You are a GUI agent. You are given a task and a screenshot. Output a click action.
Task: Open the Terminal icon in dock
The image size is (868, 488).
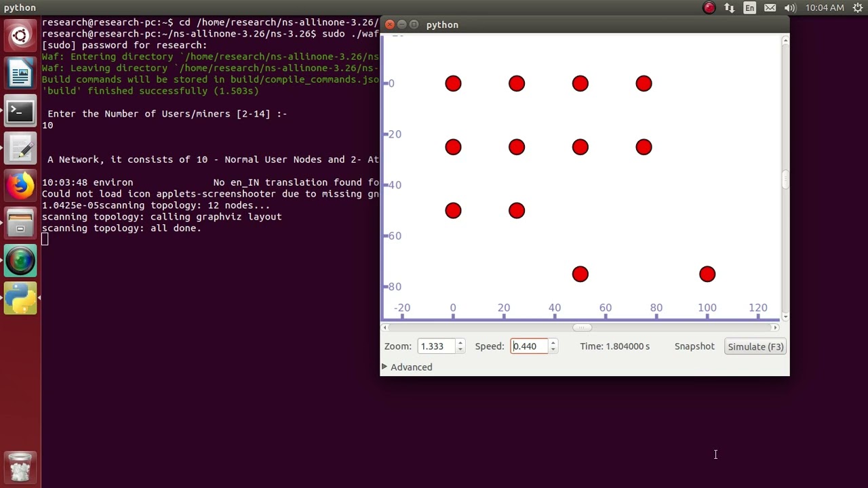pyautogui.click(x=20, y=110)
